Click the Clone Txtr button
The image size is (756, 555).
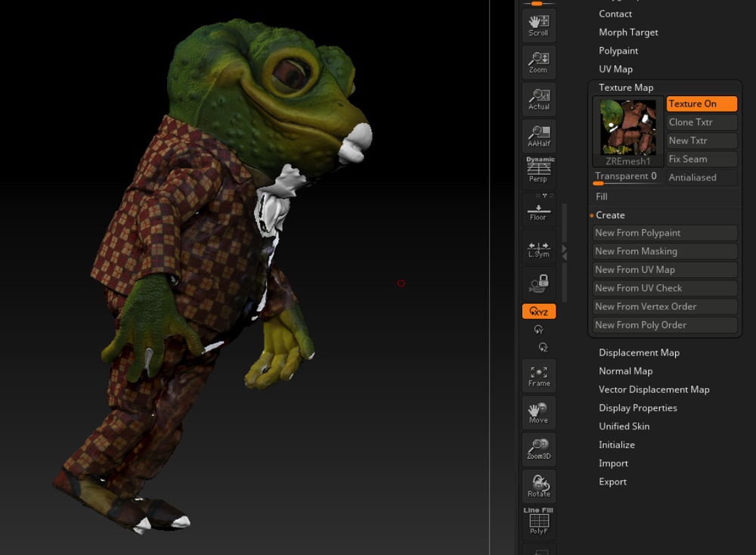[x=702, y=122]
